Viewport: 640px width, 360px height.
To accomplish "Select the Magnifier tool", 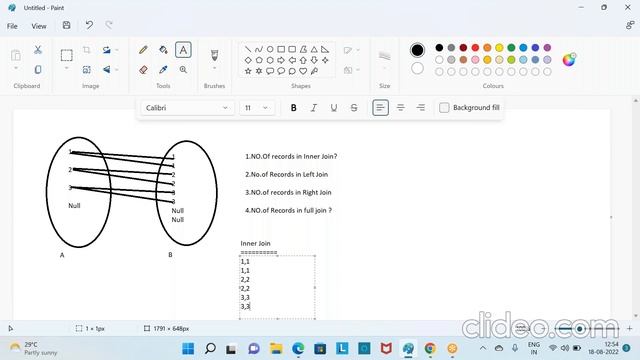I will pos(183,70).
